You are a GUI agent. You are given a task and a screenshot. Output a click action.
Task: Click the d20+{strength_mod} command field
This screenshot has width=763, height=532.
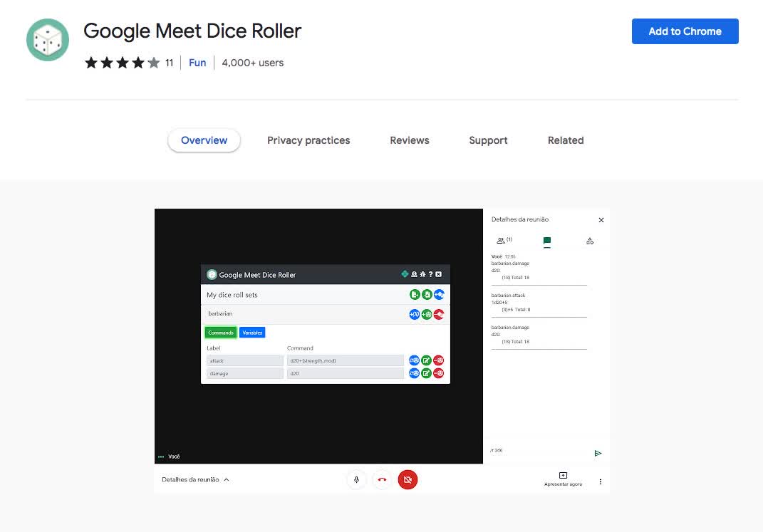click(x=346, y=360)
